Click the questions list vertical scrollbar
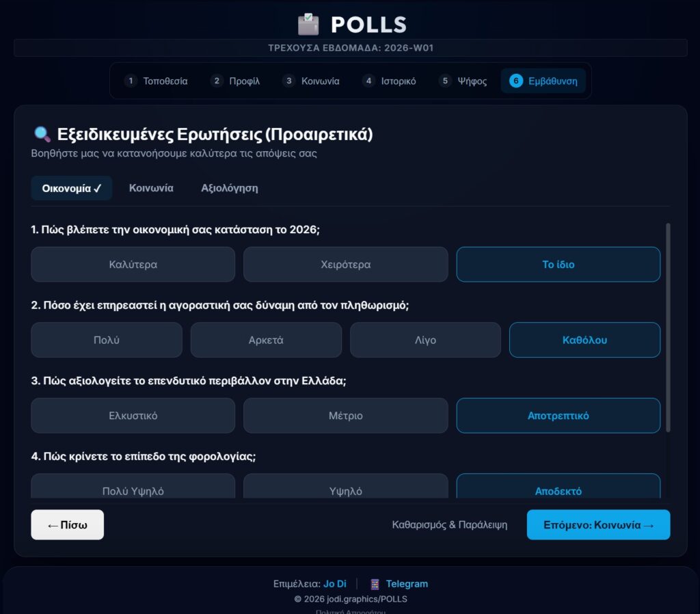The height and width of the screenshot is (614, 700). pyautogui.click(x=668, y=327)
